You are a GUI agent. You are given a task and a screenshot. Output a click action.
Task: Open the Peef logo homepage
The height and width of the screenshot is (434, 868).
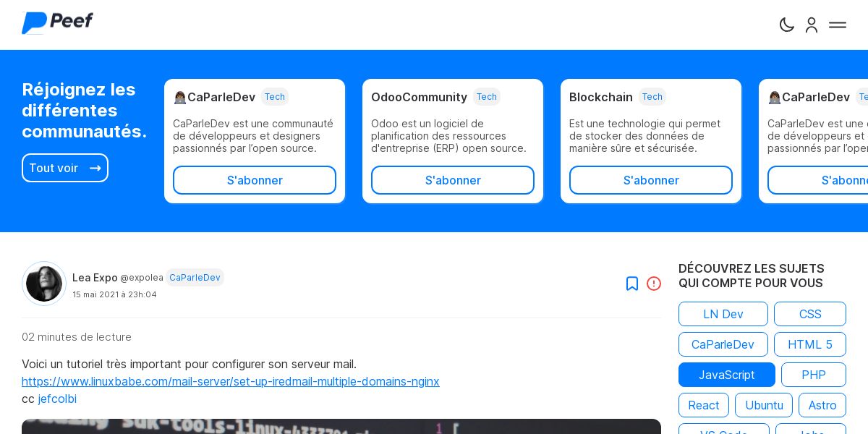[x=57, y=23]
